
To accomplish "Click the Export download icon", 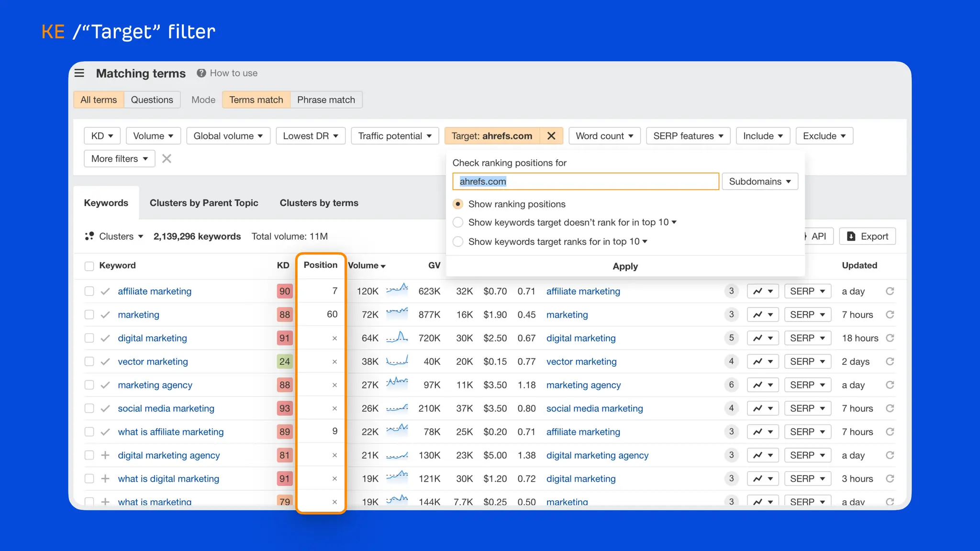I will coord(851,236).
